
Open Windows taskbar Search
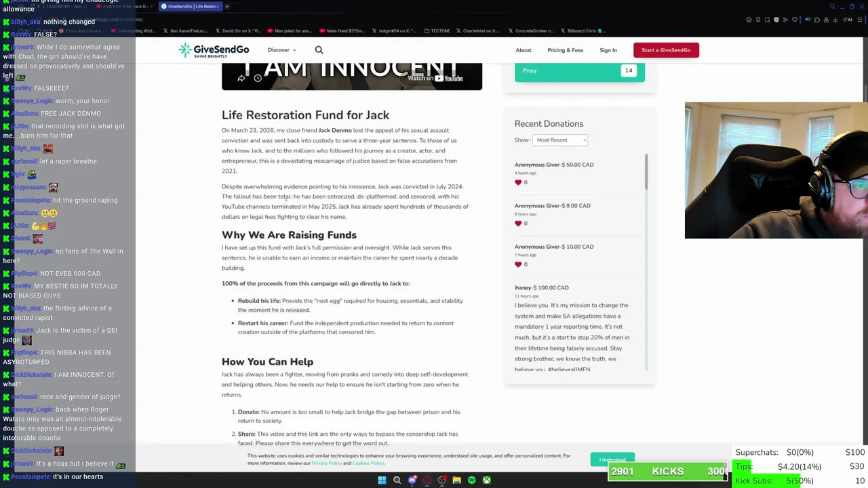coord(397,480)
